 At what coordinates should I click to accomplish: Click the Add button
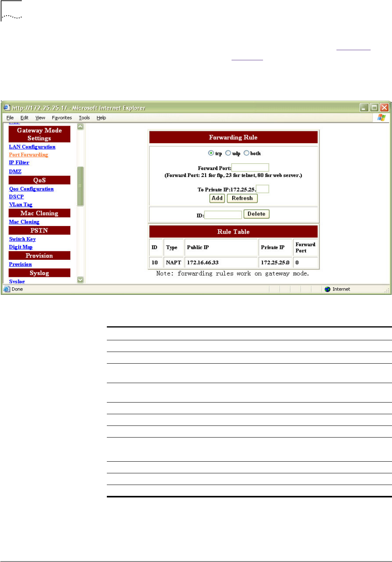pyautogui.click(x=217, y=198)
